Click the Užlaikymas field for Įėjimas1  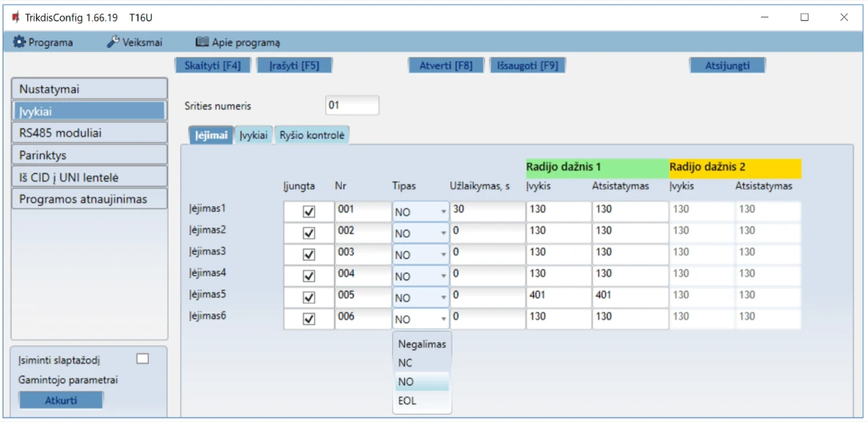tap(486, 211)
